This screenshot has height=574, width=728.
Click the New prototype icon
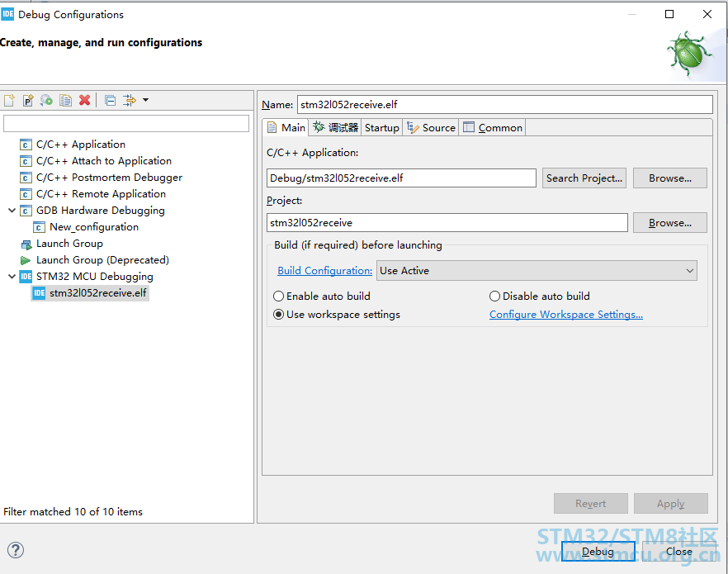pos(28,100)
